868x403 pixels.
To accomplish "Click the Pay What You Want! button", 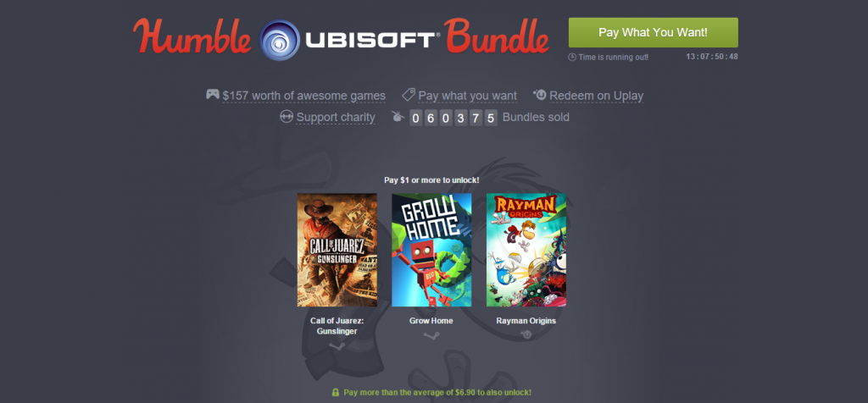I will [654, 33].
